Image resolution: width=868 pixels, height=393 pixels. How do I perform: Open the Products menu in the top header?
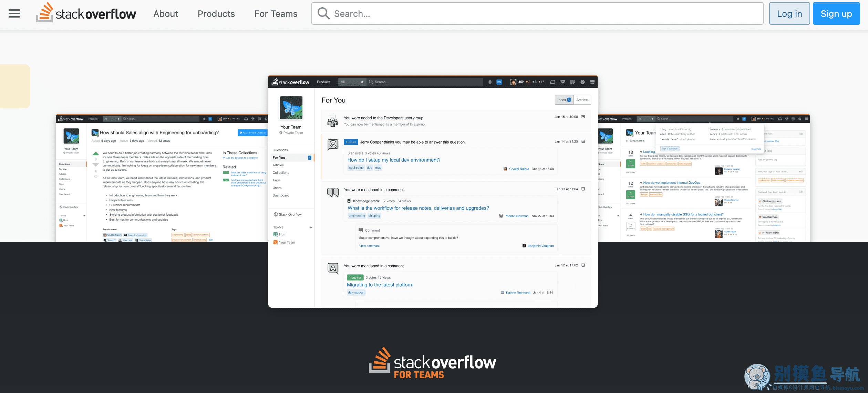[216, 14]
